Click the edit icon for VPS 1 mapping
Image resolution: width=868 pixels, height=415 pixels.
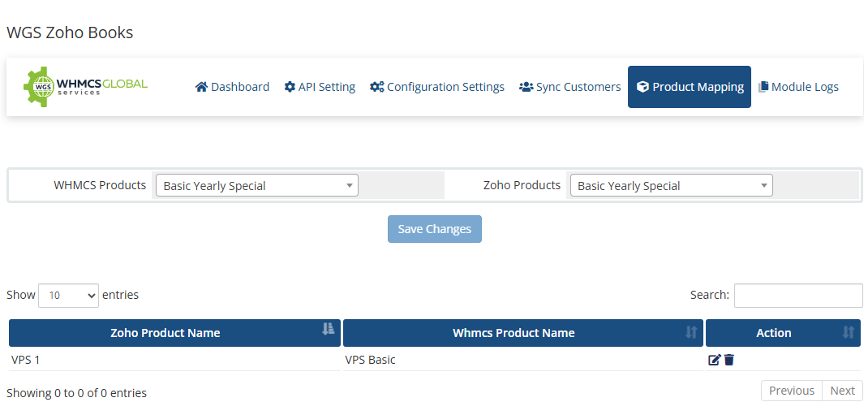[714, 360]
